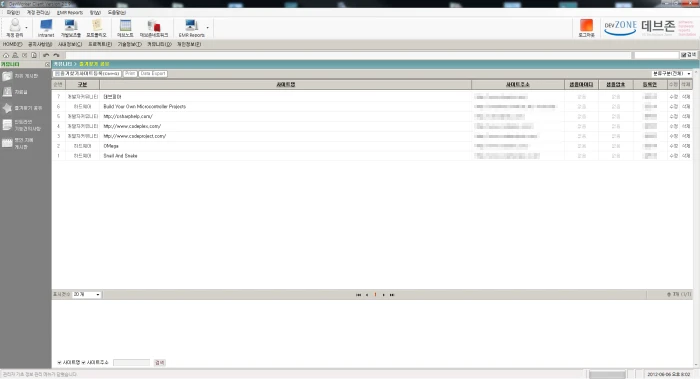This screenshot has height=379, width=700.
Task: Open the Intranet toolbar icon
Action: (x=46, y=28)
